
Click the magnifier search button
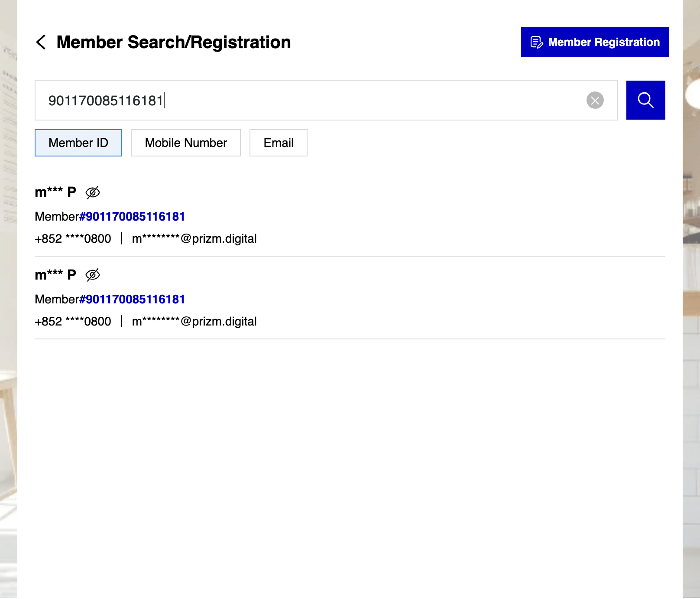point(646,100)
